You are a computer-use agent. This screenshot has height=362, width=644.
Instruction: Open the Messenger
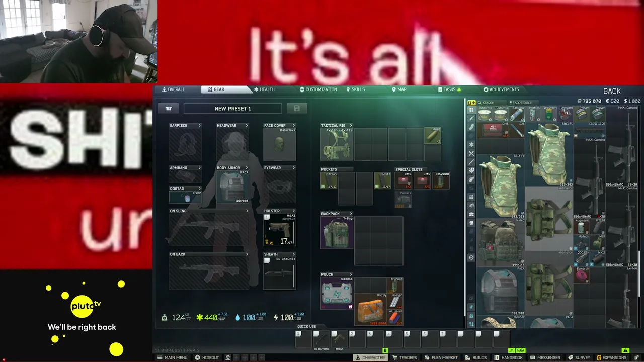(x=545, y=357)
